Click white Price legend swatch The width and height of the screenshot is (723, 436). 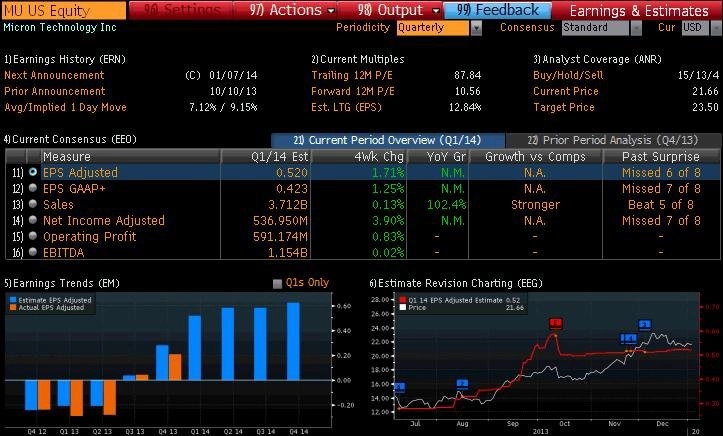click(403, 307)
